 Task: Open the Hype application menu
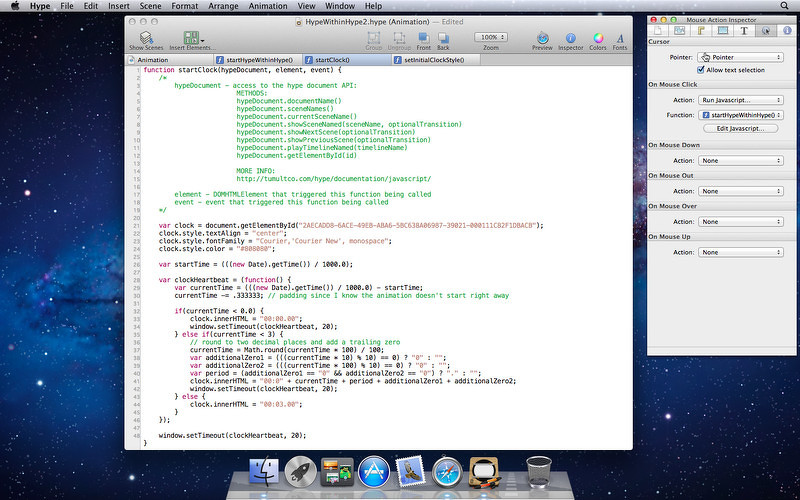coord(40,6)
